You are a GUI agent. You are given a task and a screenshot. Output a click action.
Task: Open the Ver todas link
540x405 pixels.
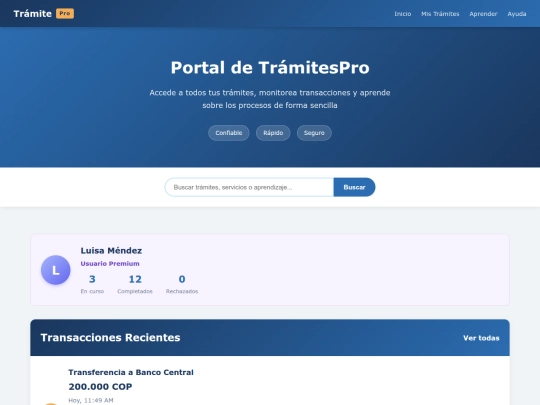[481, 338]
